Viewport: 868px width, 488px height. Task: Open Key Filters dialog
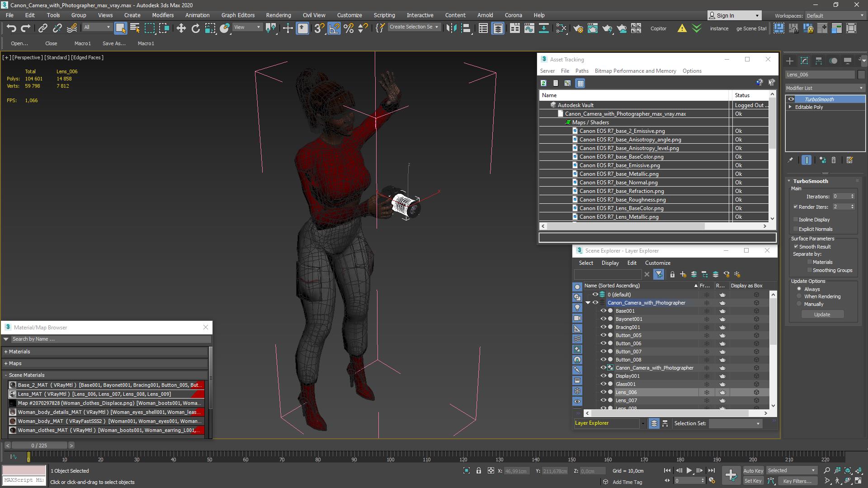(x=797, y=481)
